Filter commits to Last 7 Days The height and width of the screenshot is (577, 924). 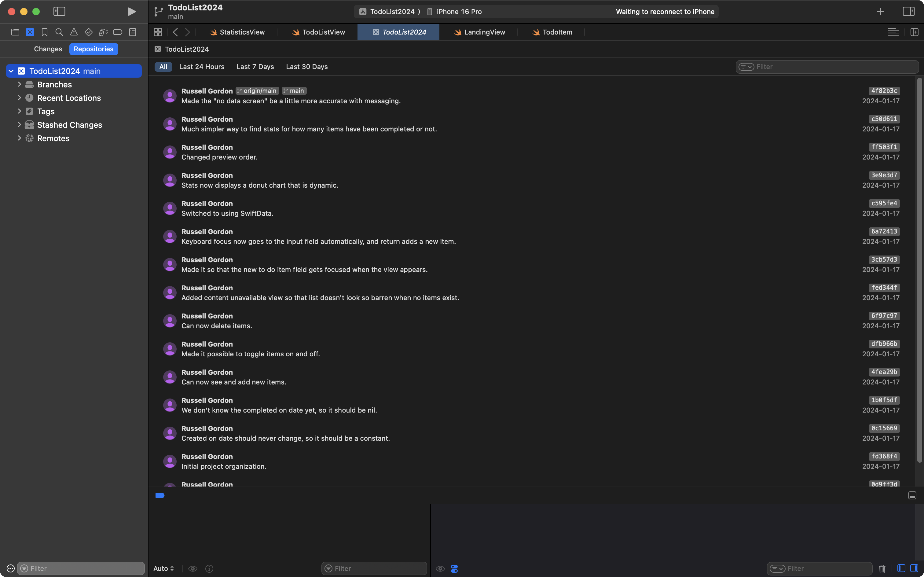point(255,67)
